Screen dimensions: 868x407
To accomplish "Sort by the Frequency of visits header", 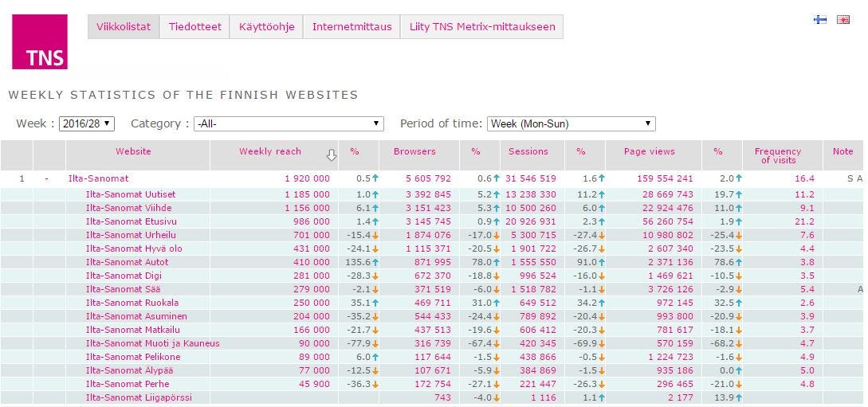I will [x=778, y=155].
